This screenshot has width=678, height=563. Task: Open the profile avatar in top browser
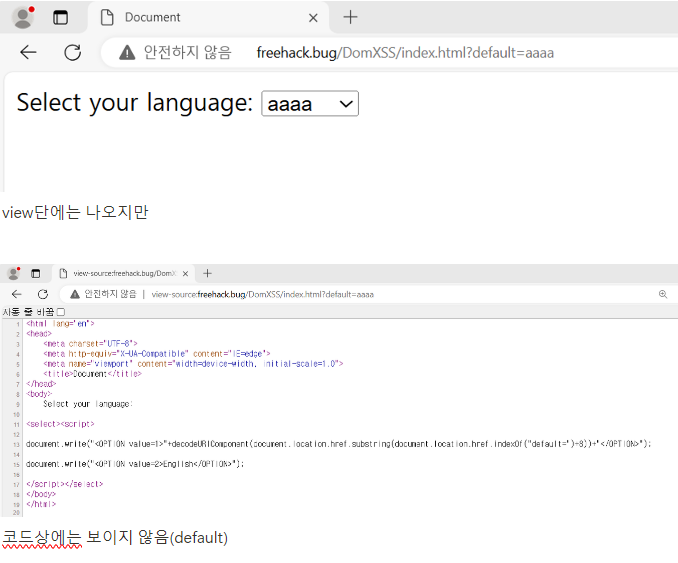23,17
